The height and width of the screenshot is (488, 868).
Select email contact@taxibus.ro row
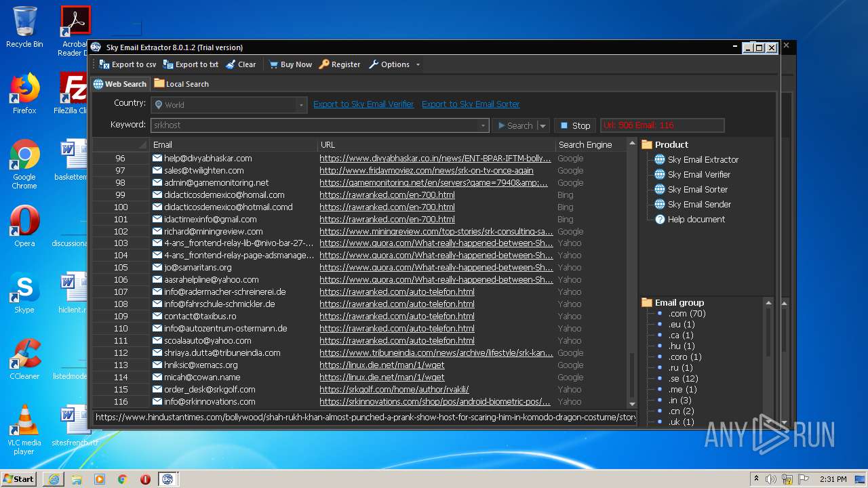(200, 316)
